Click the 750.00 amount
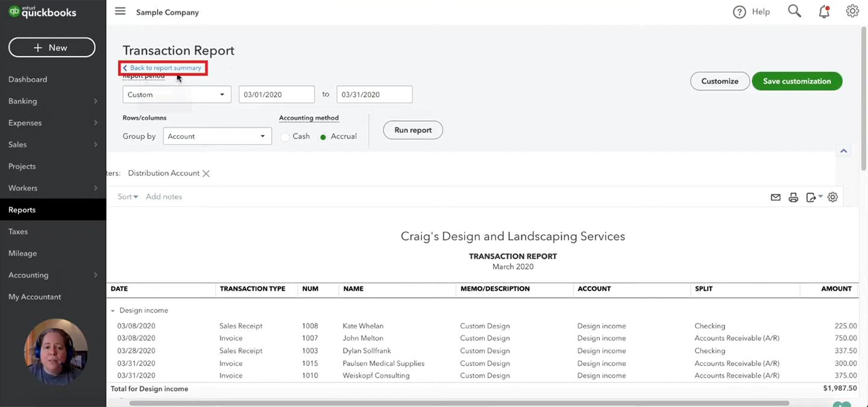This screenshot has height=407, width=868. pos(846,338)
